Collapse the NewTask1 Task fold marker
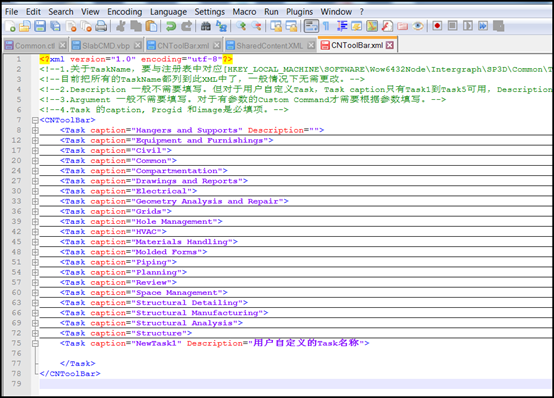Image resolution: width=554 pixels, height=398 pixels. (35, 343)
